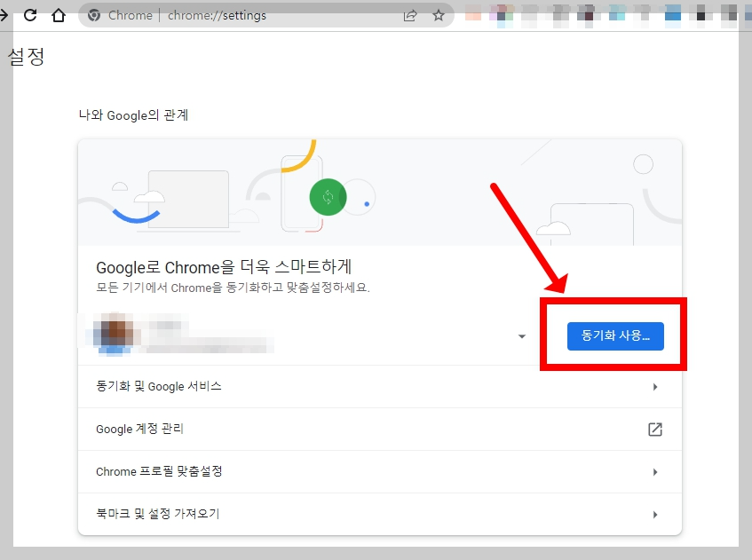
Task: Open 동기화 및 Google 서비스
Action: [379, 386]
